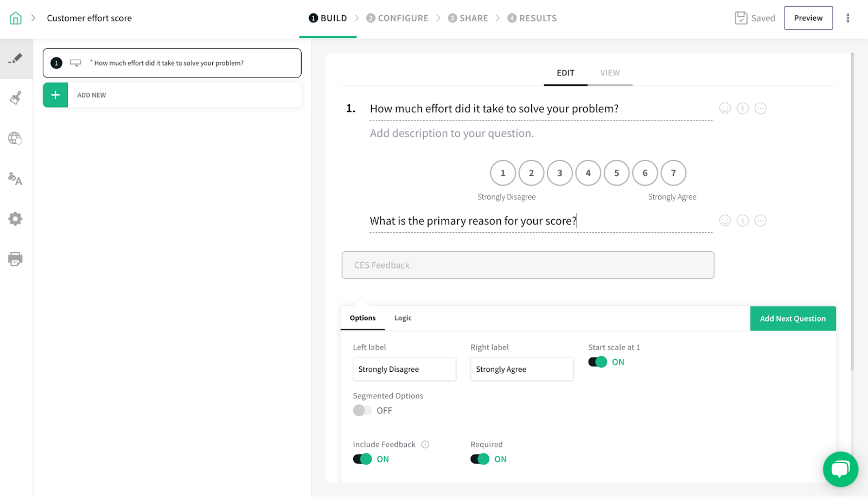Open the theme paint roller sidebar icon
868x497 pixels.
coord(16,98)
